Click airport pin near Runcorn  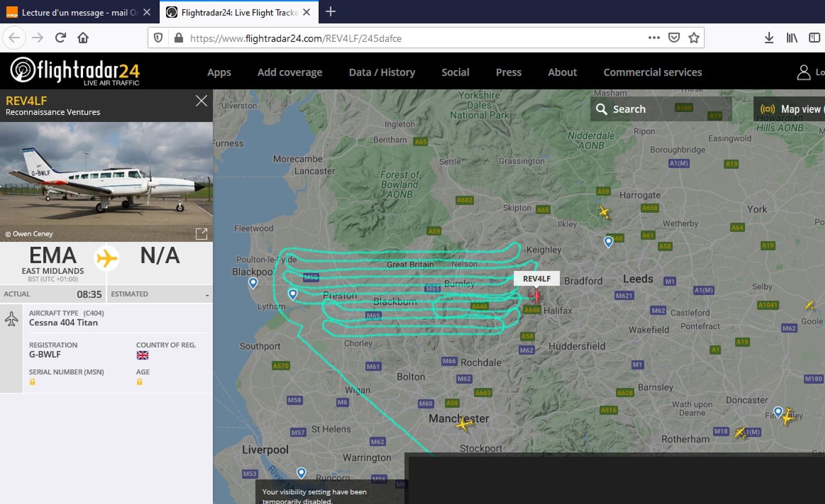click(301, 473)
